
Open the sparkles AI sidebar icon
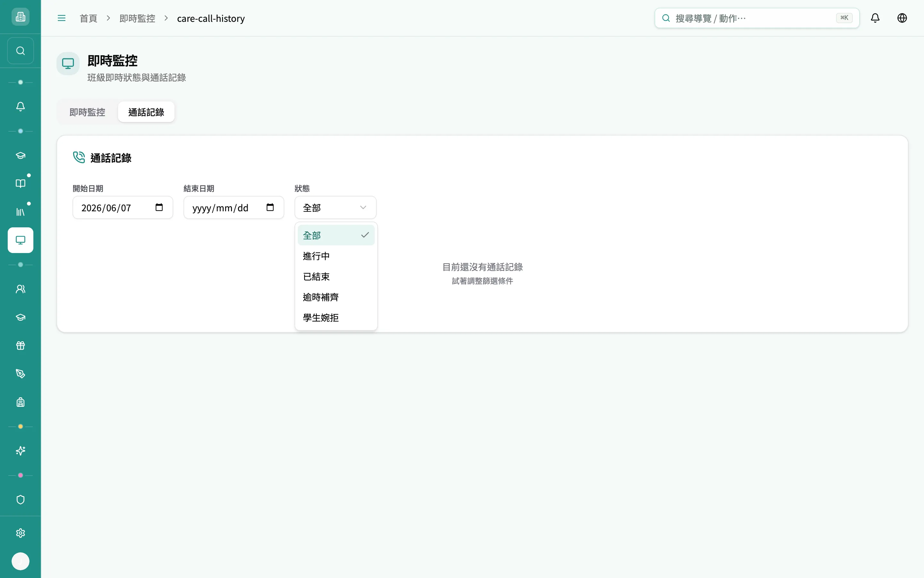point(20,451)
